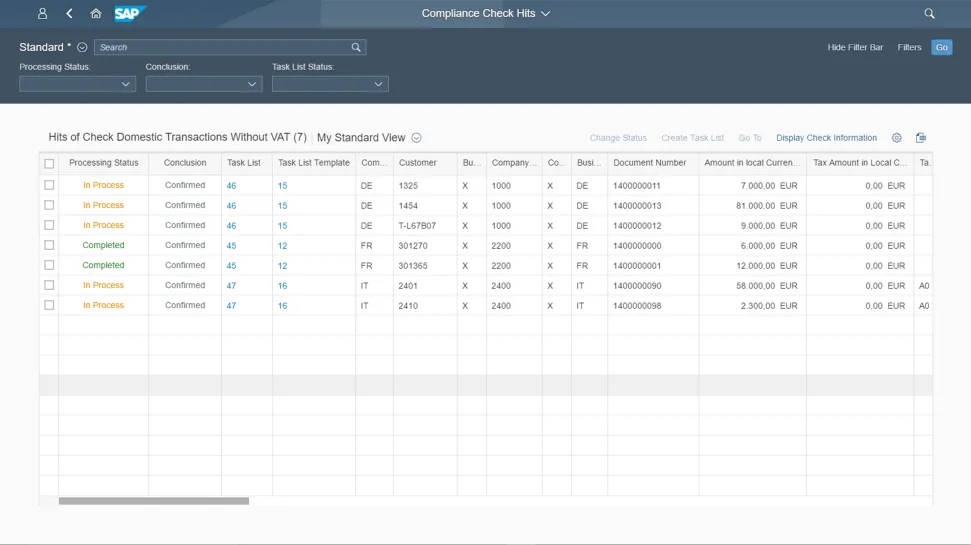The height and width of the screenshot is (545, 971).
Task: Click the horizontal scrollbar under the table
Action: (153, 501)
